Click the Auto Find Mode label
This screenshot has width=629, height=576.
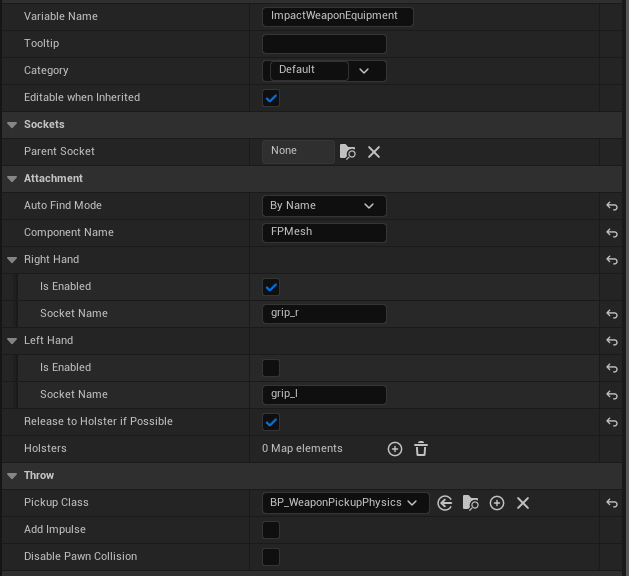point(63,205)
